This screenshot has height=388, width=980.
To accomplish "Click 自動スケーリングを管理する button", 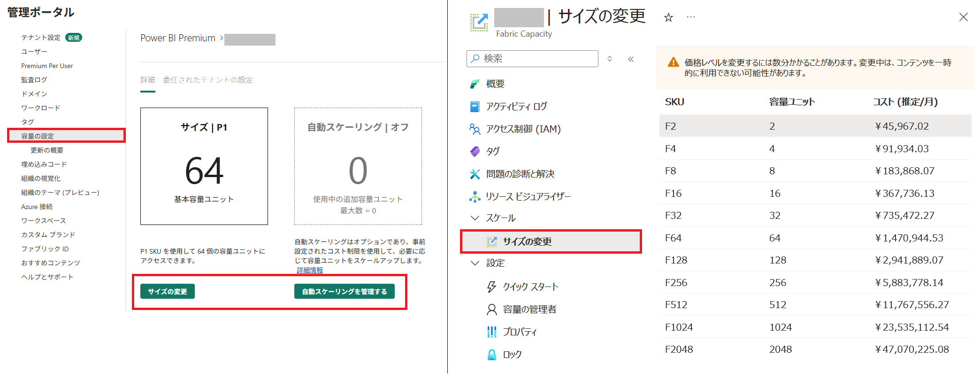I will 344,291.
